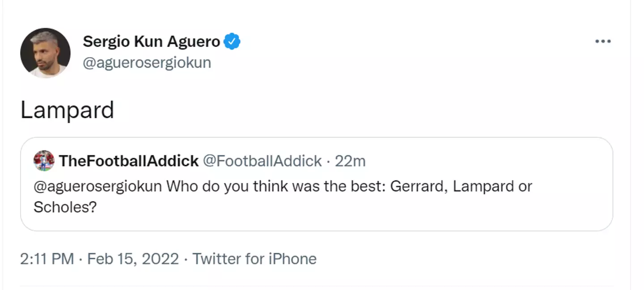Viewport: 644px width, 290px height.
Task: Click the "Twitter for iPhone" source link
Action: click(254, 259)
